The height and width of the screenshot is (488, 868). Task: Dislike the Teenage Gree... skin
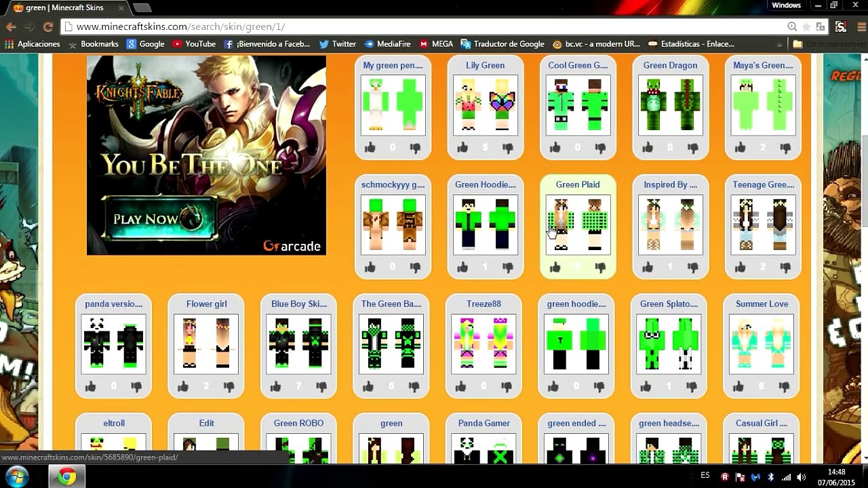[785, 267]
